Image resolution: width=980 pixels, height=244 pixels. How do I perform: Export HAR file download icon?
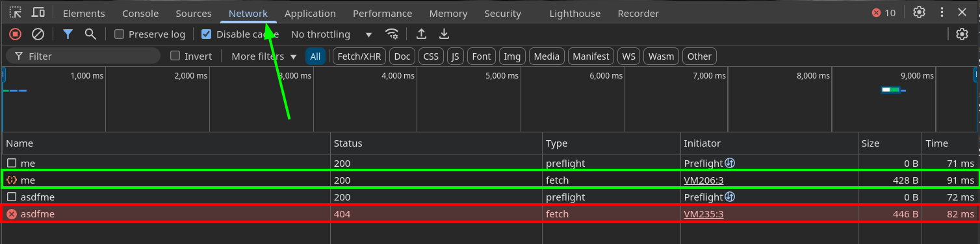click(x=445, y=34)
